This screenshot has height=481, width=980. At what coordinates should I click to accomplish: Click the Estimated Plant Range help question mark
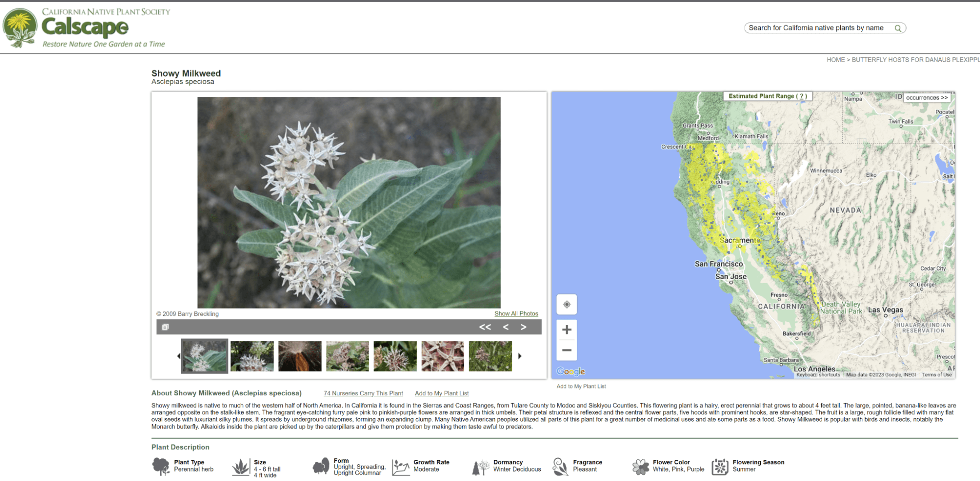click(x=802, y=96)
